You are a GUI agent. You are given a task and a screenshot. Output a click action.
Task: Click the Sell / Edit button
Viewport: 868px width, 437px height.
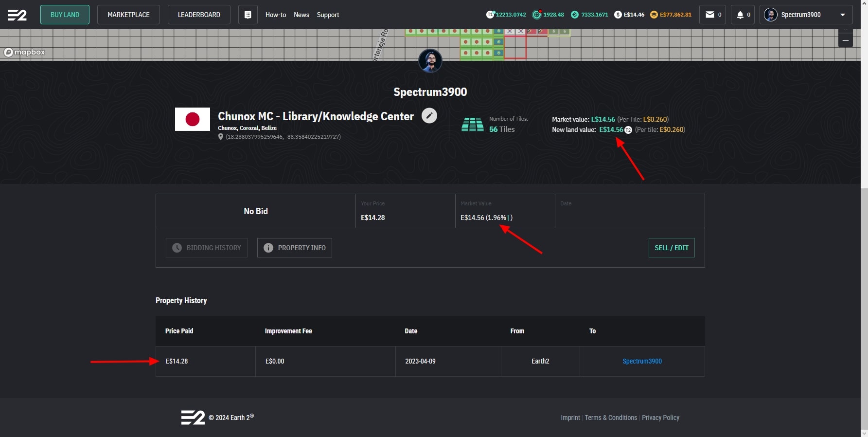tap(671, 248)
